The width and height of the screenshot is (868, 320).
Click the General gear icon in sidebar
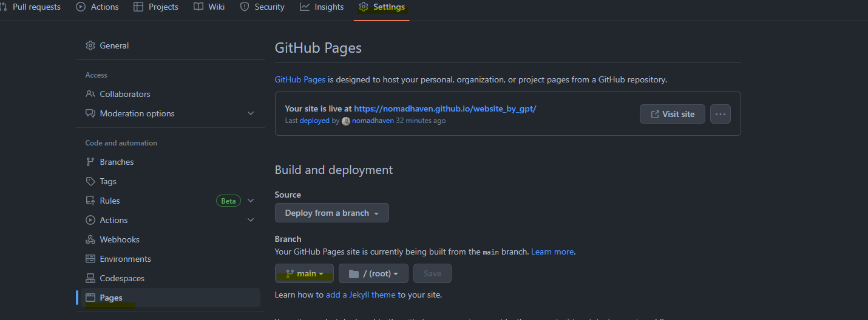click(90, 45)
